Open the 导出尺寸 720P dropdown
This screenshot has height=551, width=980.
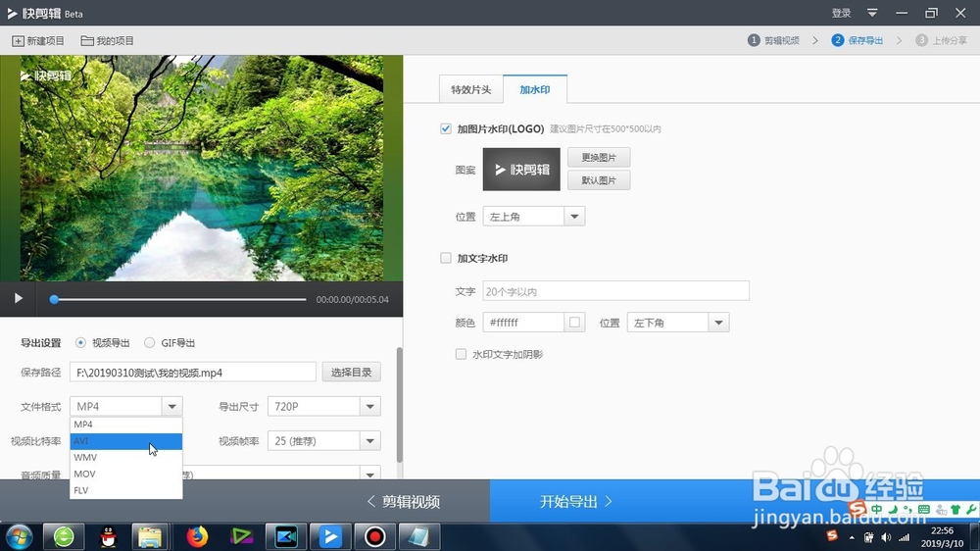click(x=323, y=407)
